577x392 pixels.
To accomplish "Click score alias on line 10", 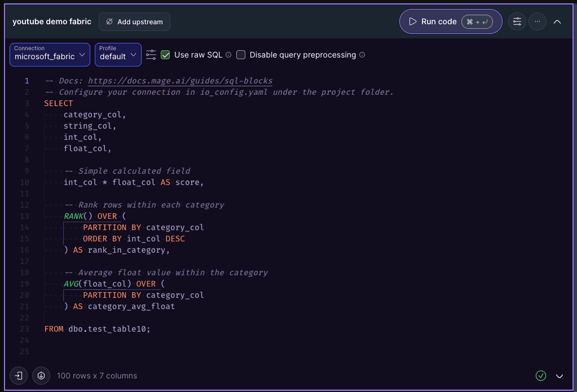I will coord(187,182).
